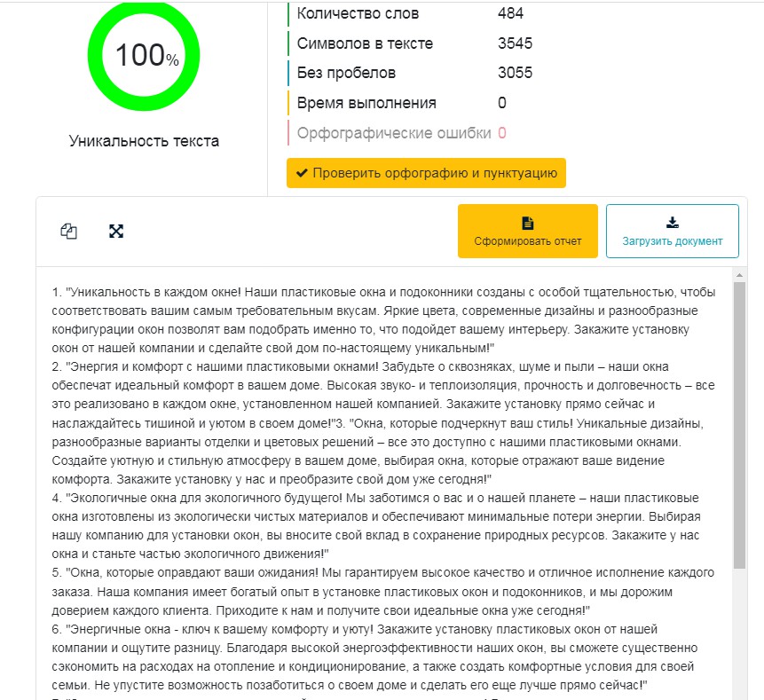Open the Орфографические ошибки entry
The image size is (764, 700).
pos(394,133)
